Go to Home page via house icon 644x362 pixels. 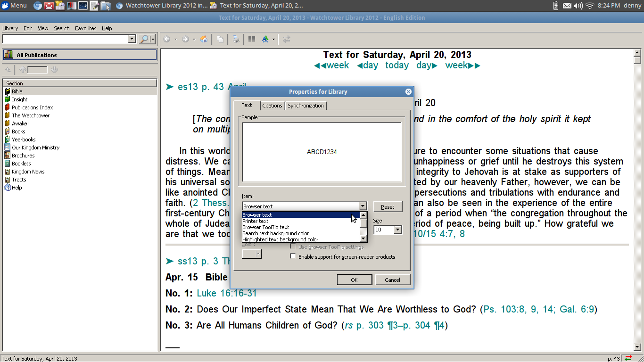(204, 39)
